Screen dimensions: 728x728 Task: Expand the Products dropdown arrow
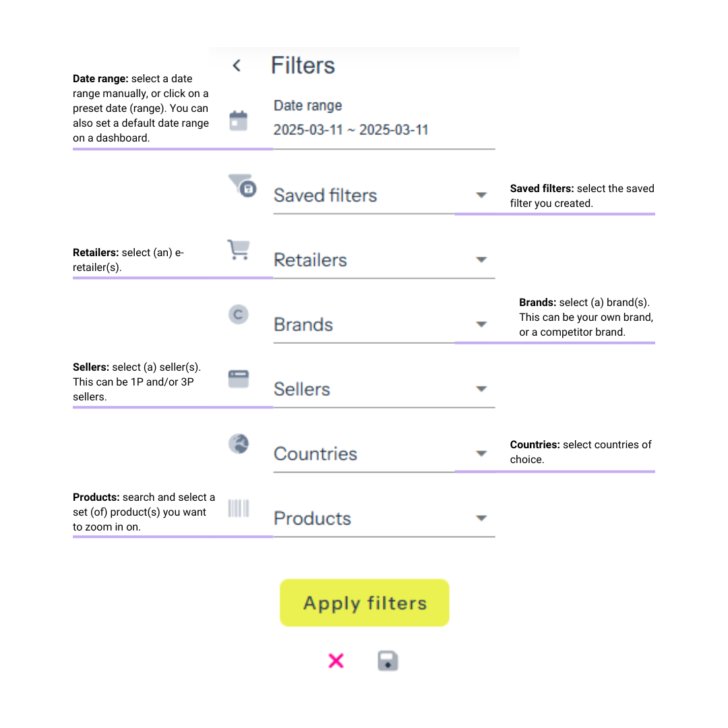coord(481,518)
